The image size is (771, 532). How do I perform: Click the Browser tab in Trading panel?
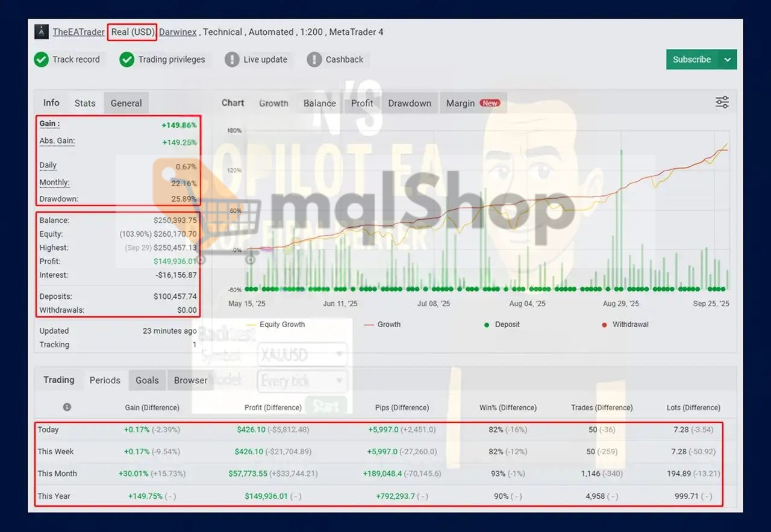tap(190, 380)
